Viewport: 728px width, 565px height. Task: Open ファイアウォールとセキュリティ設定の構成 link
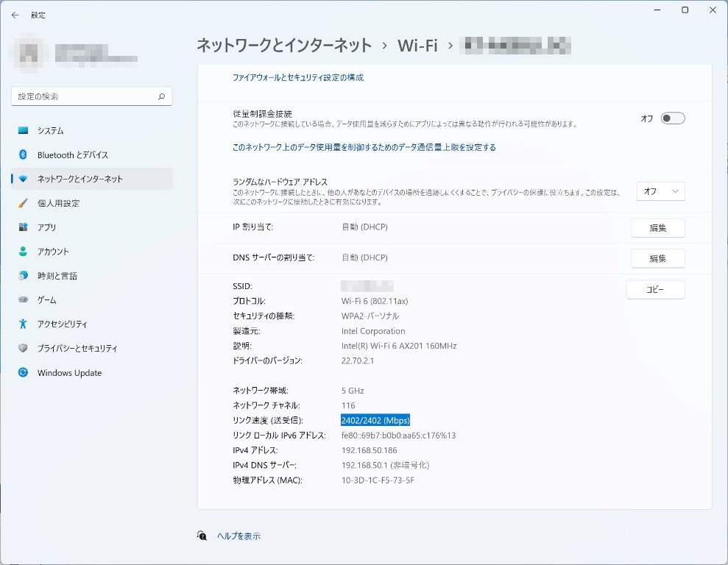tap(297, 77)
